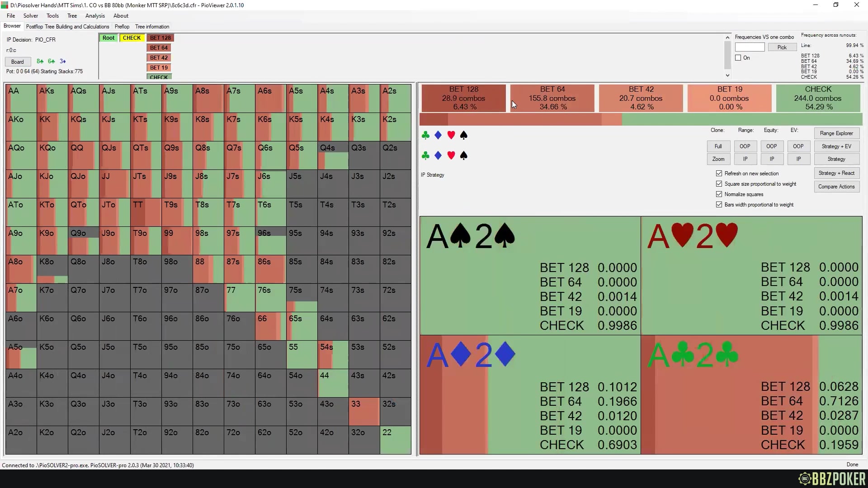Enable the On checkbox under frequencies
The width and height of the screenshot is (868, 488).
(x=738, y=58)
